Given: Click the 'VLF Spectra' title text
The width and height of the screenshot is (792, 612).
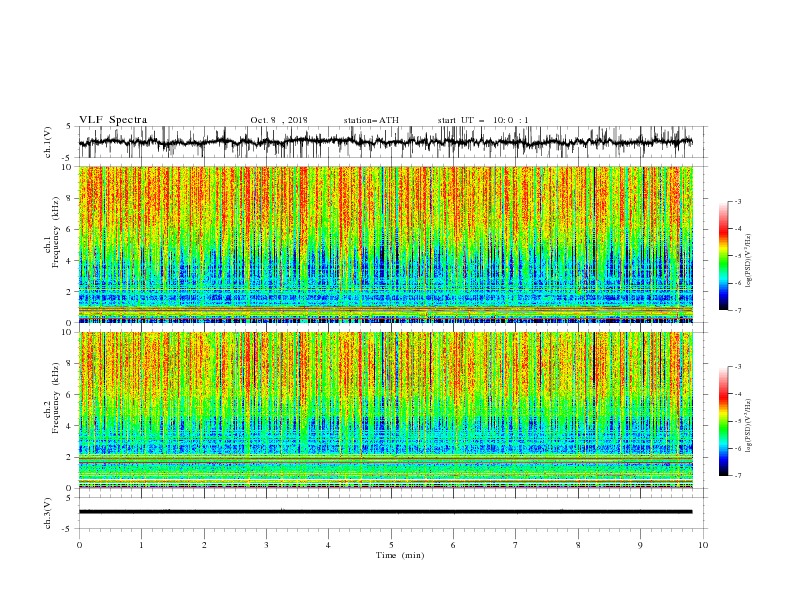Looking at the screenshot, I should [x=113, y=120].
